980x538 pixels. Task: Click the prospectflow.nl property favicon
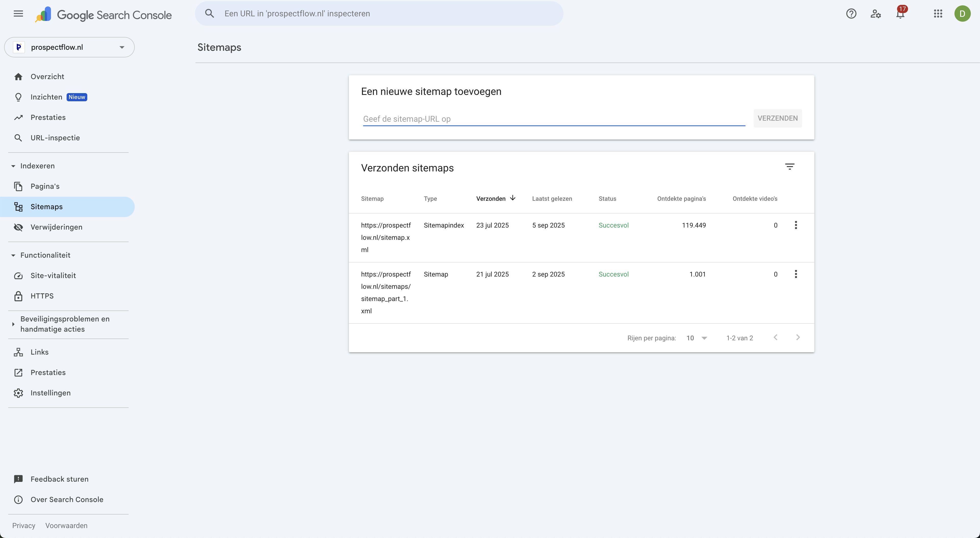click(x=19, y=47)
